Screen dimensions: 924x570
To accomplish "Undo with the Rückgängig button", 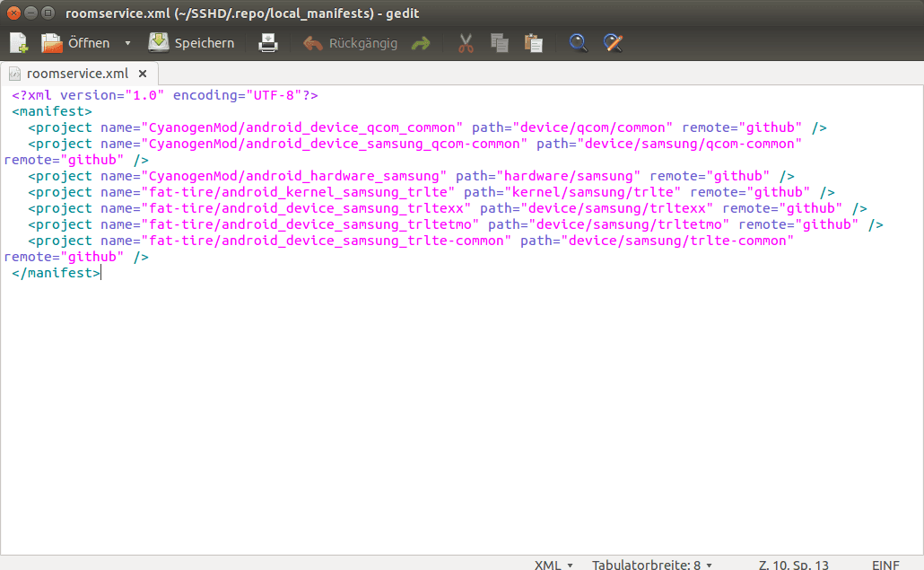I will 350,43.
